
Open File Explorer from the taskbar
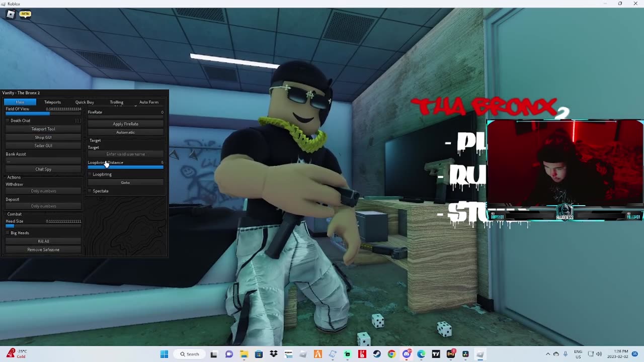244,354
